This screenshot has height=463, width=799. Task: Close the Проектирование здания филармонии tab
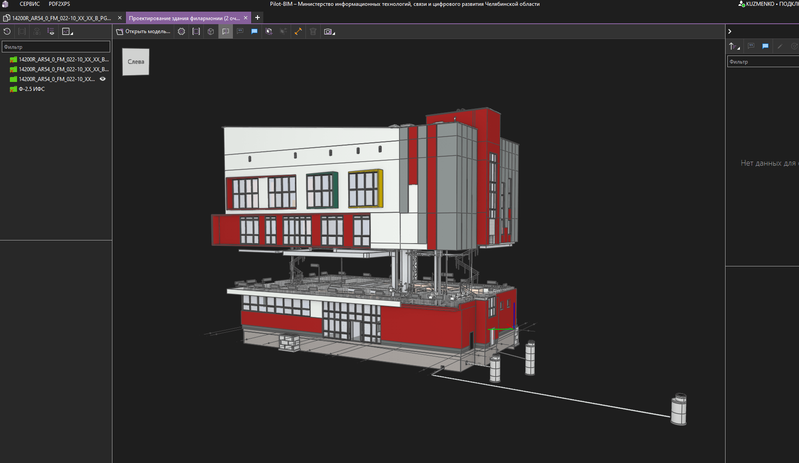pos(246,18)
